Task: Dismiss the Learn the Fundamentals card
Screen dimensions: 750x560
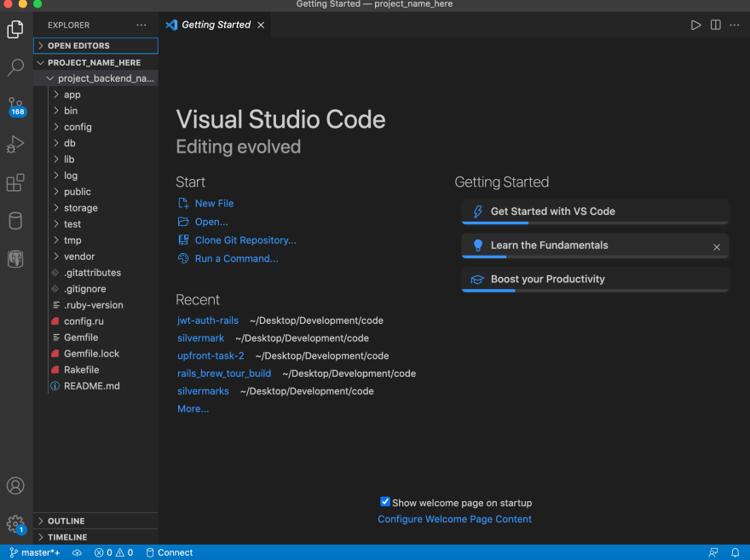Action: [x=717, y=247]
